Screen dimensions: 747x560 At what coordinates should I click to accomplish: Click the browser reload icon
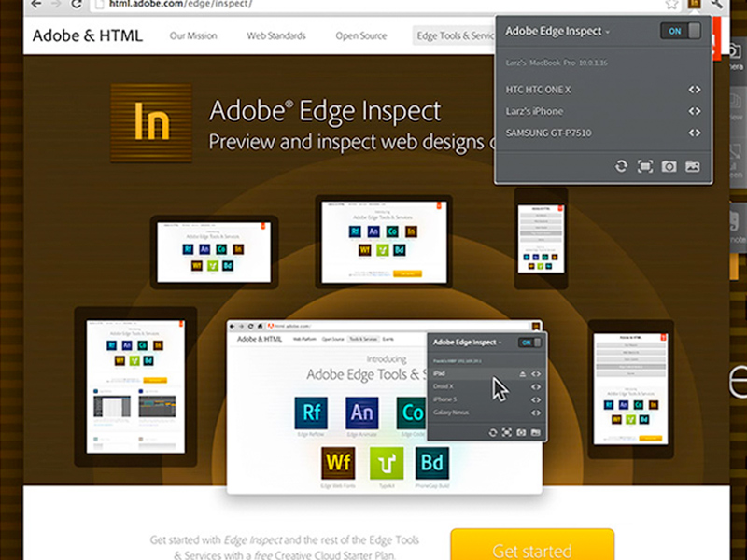click(77, 4)
